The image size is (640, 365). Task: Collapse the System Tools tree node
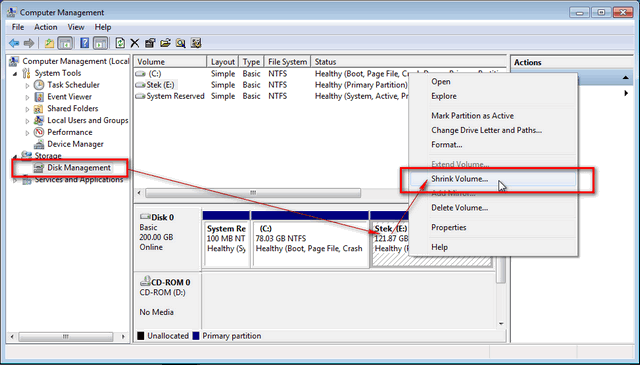click(15, 74)
